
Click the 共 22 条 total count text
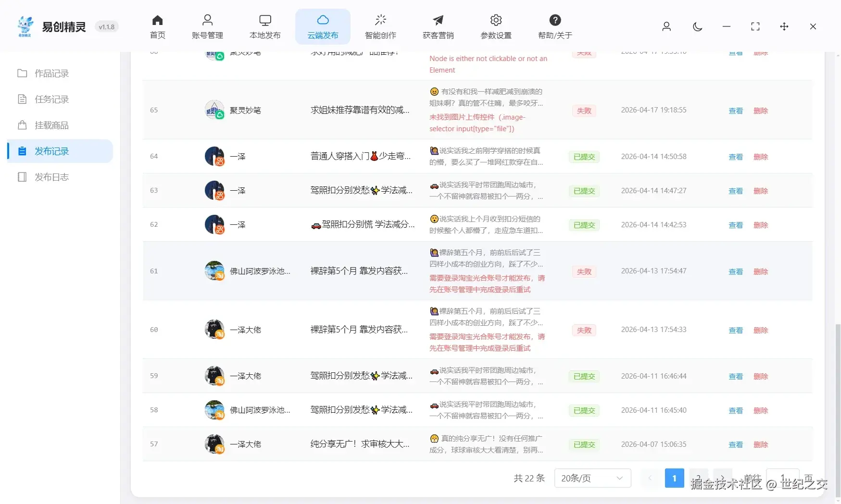[529, 478]
